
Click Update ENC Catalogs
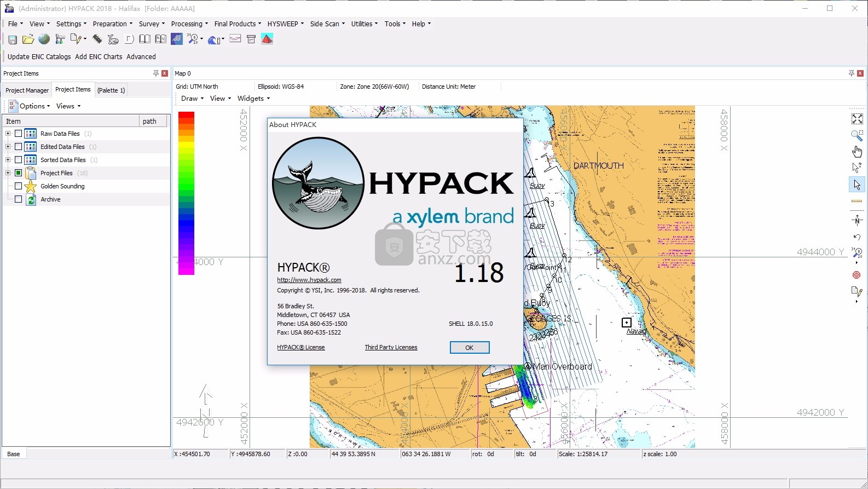(x=39, y=57)
